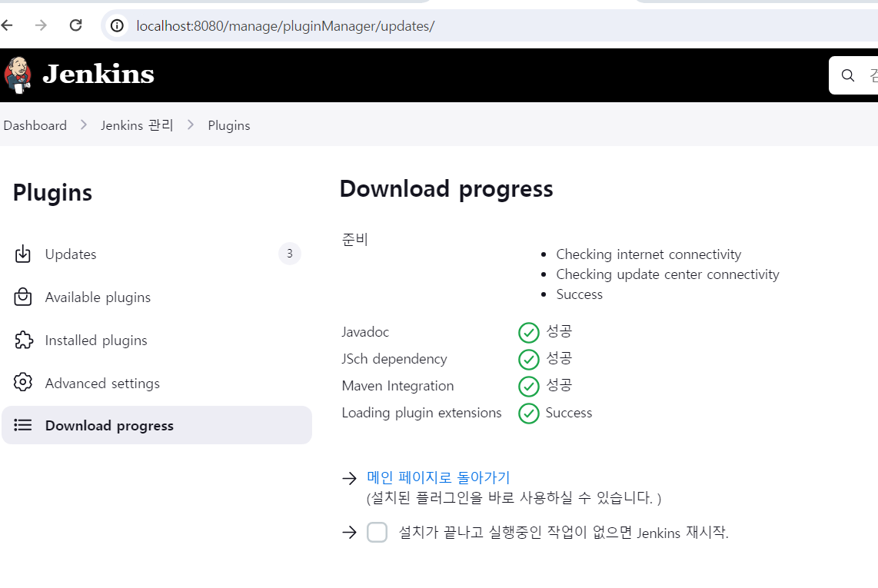Click the Javadoc success check icon
Screen dimensions: 878x588
(529, 333)
